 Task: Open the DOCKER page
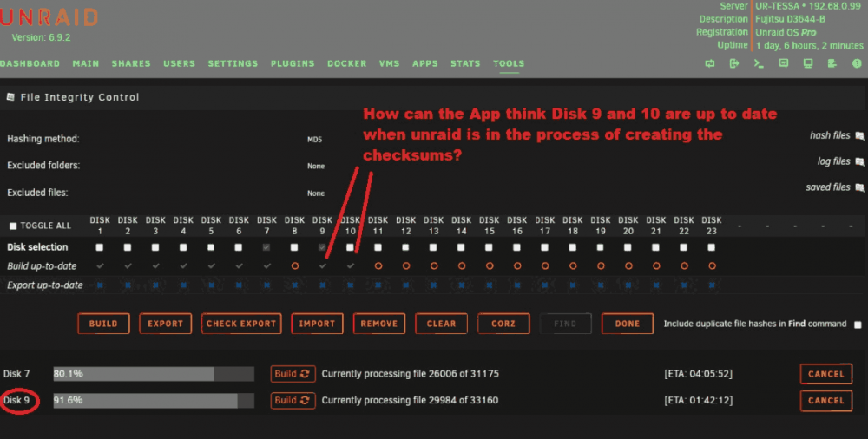(x=347, y=63)
